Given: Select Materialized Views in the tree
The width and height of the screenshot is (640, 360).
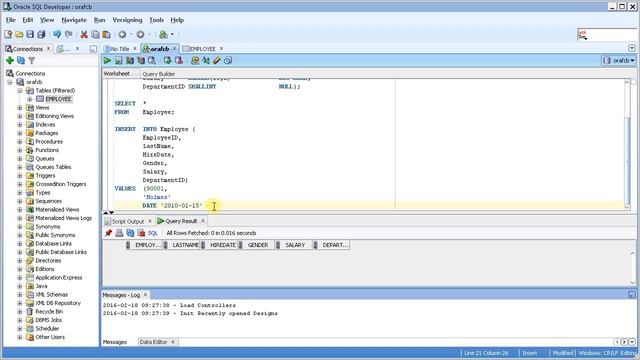Looking at the screenshot, I should click(x=57, y=209).
